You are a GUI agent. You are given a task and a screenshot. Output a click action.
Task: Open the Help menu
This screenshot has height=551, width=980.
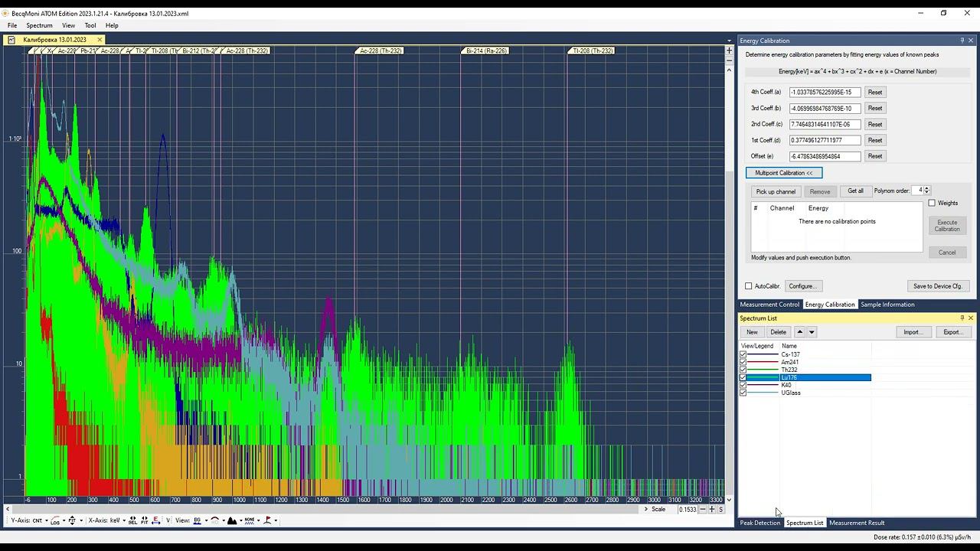112,25
